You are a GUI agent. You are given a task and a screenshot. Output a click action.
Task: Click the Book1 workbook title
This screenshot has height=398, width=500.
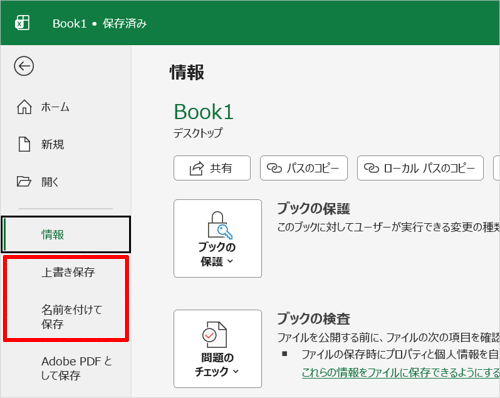point(204,112)
